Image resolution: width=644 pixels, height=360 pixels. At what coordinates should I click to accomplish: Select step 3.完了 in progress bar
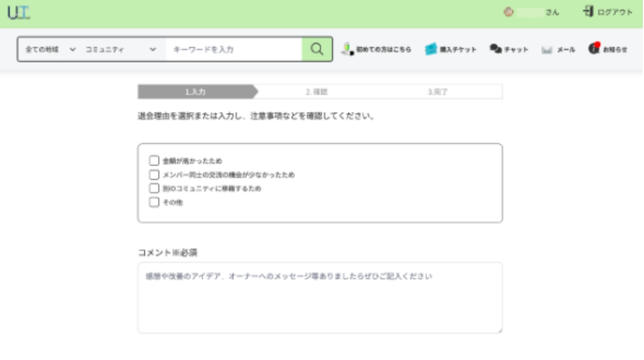[x=438, y=92]
